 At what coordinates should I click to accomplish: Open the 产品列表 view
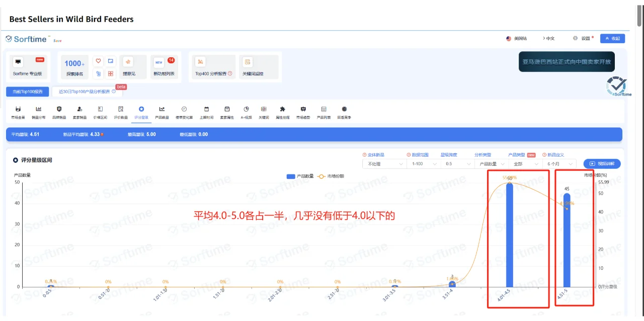point(324,111)
